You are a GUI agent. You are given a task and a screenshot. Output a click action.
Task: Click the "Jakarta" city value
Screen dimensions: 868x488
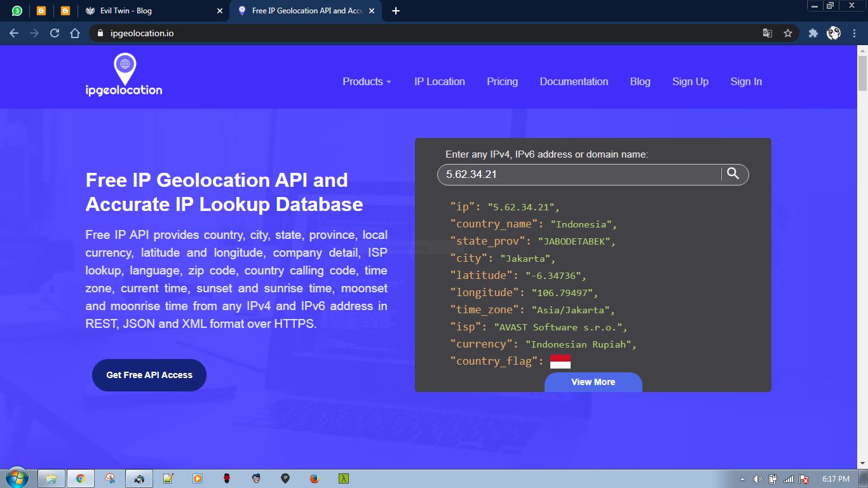526,259
